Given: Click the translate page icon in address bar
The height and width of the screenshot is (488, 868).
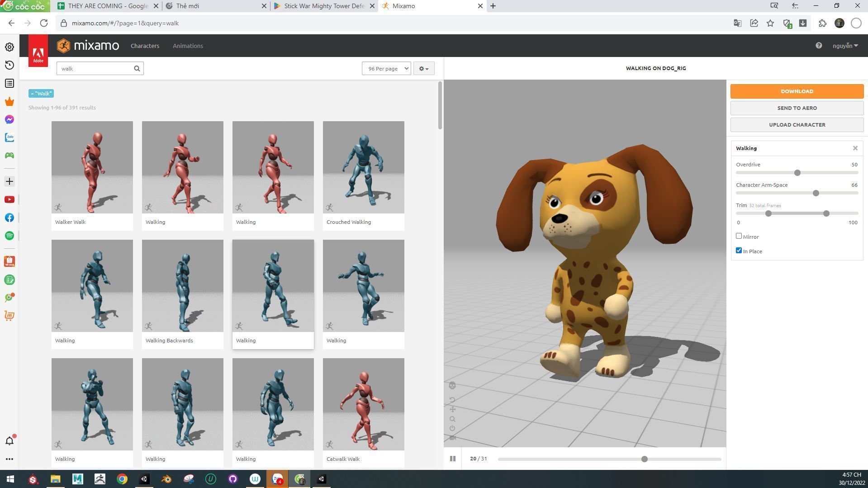Looking at the screenshot, I should (x=737, y=23).
